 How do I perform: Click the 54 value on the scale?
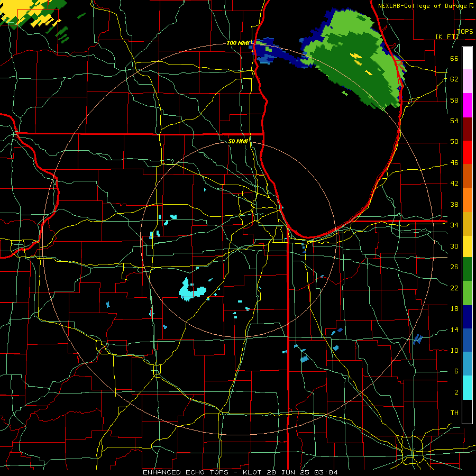pyautogui.click(x=454, y=121)
